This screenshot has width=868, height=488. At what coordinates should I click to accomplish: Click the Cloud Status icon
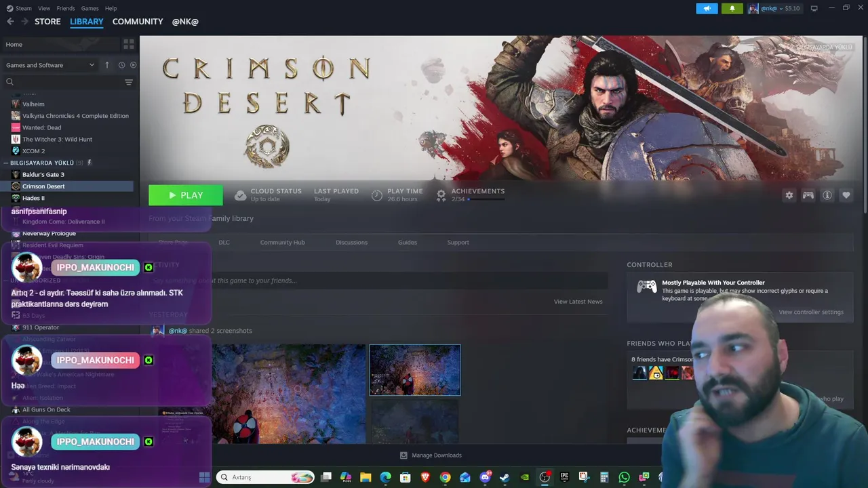(x=240, y=195)
